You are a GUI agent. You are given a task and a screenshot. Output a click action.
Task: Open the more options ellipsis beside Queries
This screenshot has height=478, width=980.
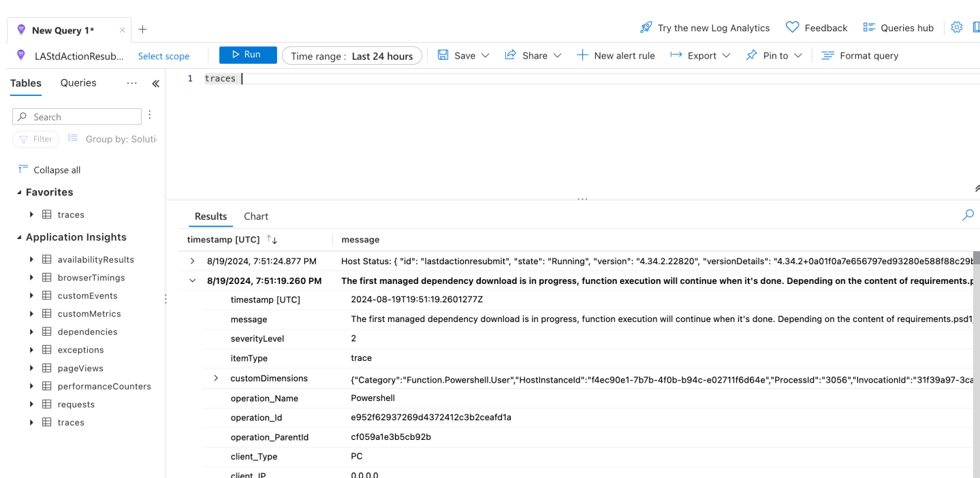click(x=132, y=83)
